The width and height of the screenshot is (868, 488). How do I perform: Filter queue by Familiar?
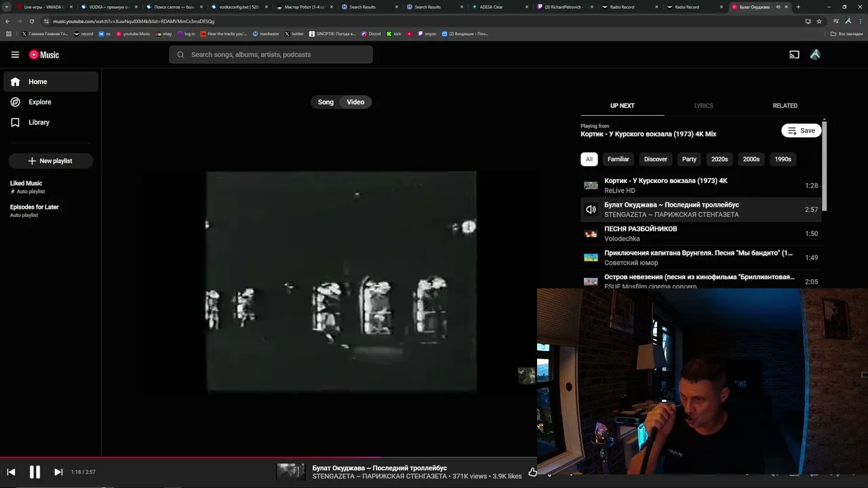pyautogui.click(x=618, y=159)
